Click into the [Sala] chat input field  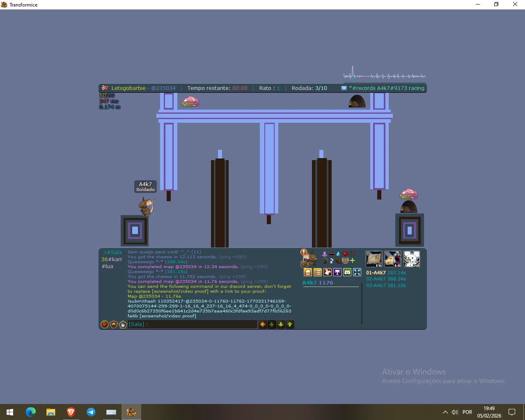tap(193, 324)
